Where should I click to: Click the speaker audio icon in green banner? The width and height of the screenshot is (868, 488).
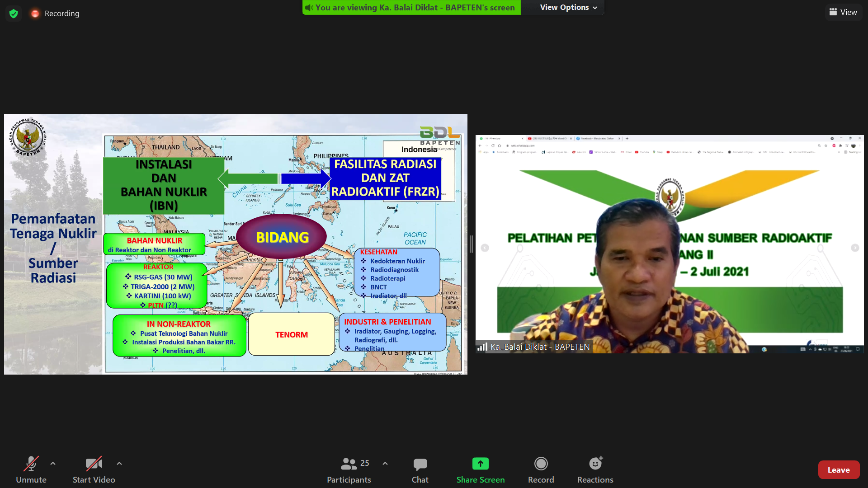[x=309, y=8]
